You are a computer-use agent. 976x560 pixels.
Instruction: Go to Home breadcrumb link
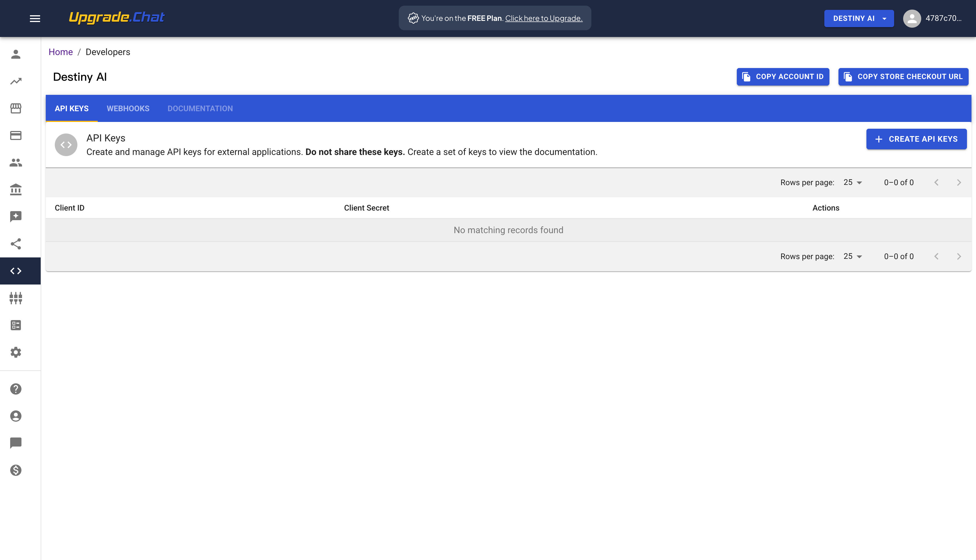[x=60, y=52]
